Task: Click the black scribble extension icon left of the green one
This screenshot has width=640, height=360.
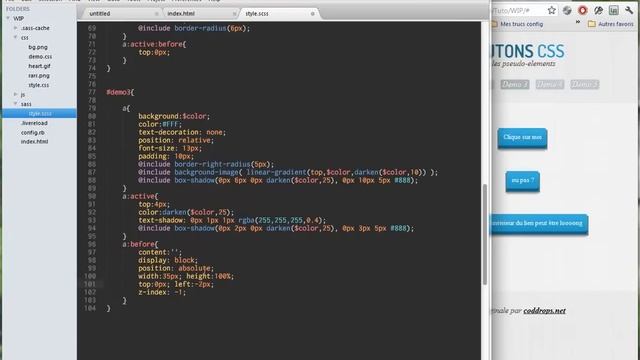Action: pyautogui.click(x=598, y=10)
